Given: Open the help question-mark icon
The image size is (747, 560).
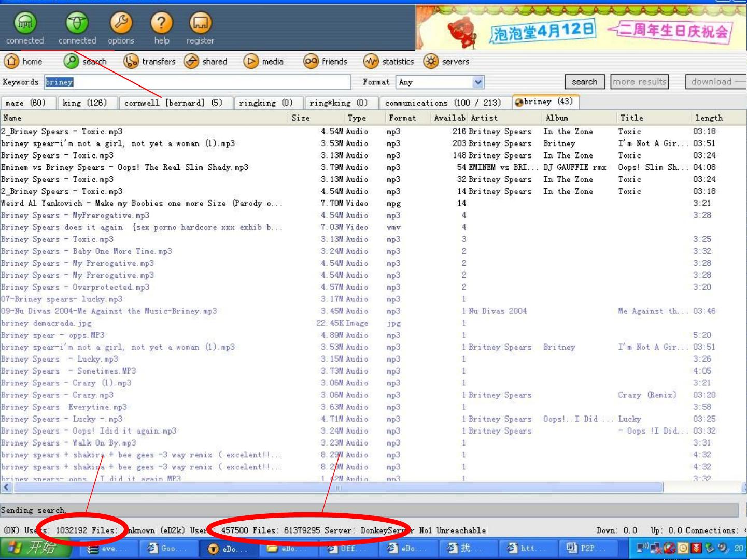Looking at the screenshot, I should [161, 23].
